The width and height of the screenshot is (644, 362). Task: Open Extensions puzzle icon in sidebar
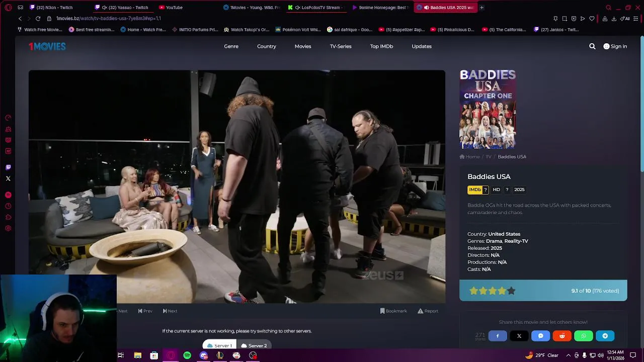click(8, 217)
